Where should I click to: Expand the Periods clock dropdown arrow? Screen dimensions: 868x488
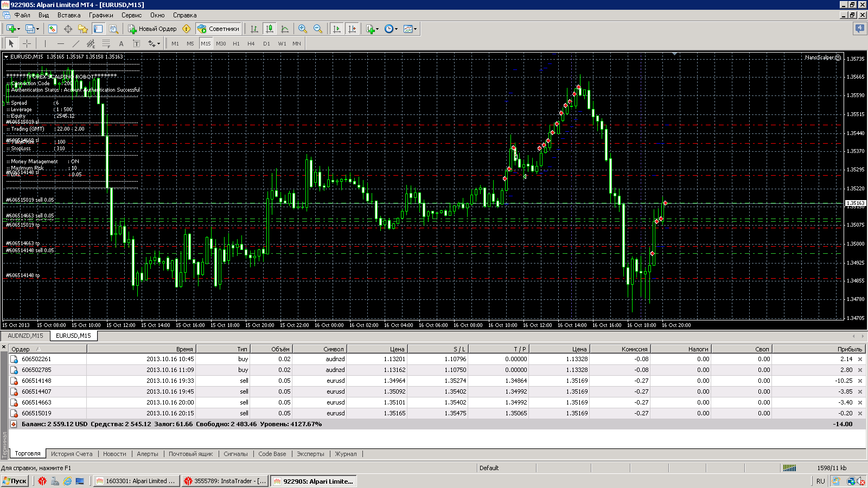(397, 29)
